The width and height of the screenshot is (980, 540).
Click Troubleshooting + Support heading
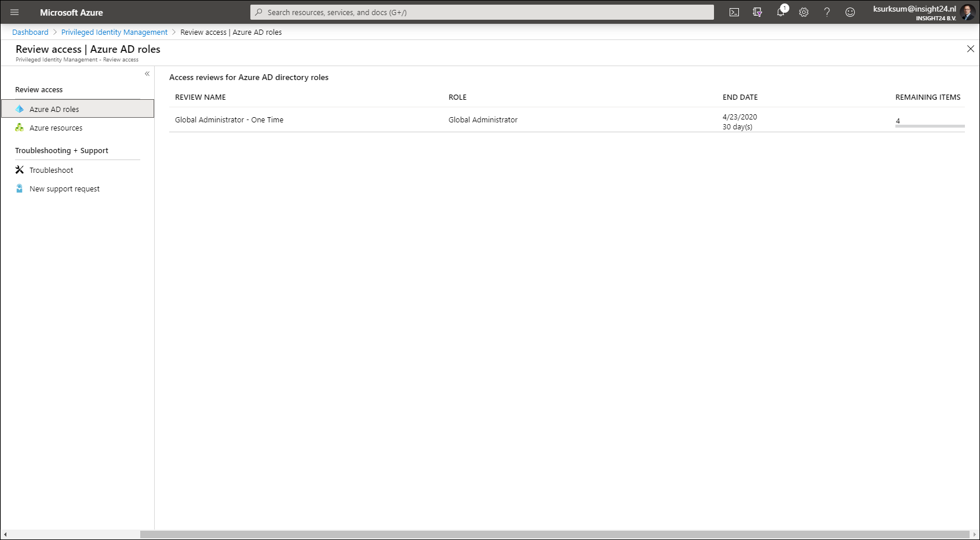click(61, 151)
